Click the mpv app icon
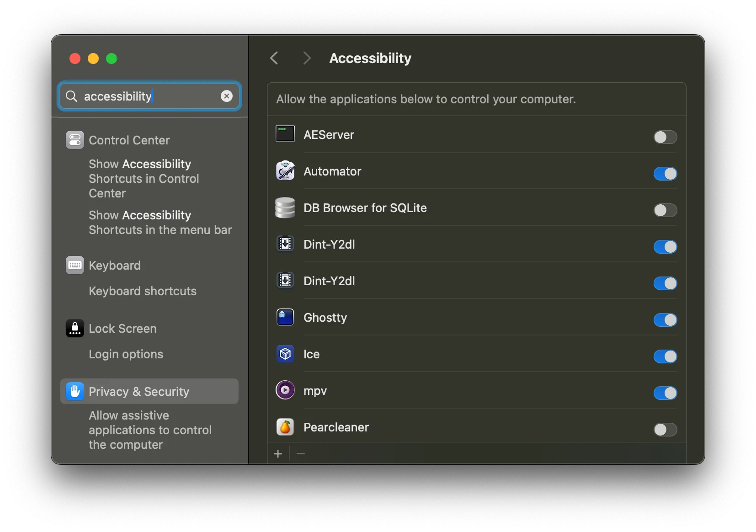Image resolution: width=756 pixels, height=532 pixels. tap(285, 390)
